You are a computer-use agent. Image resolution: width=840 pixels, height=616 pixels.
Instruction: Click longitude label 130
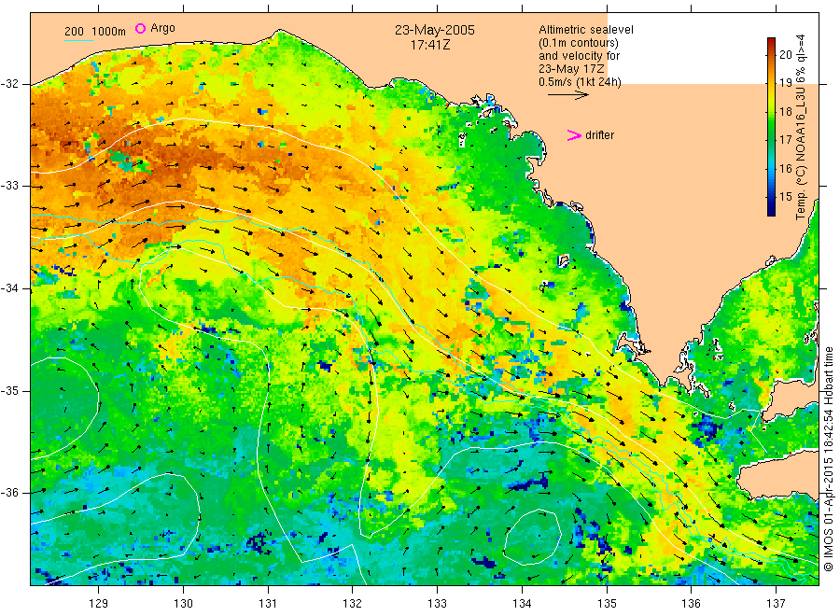click(183, 604)
